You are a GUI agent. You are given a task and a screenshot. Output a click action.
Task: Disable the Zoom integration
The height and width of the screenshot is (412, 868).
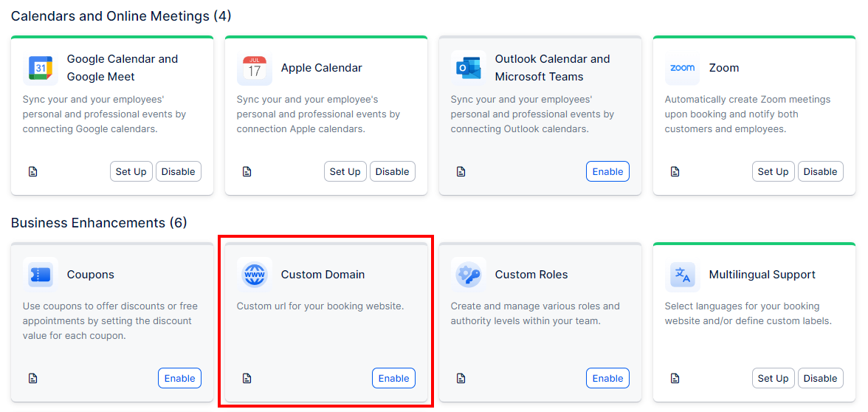[820, 171]
